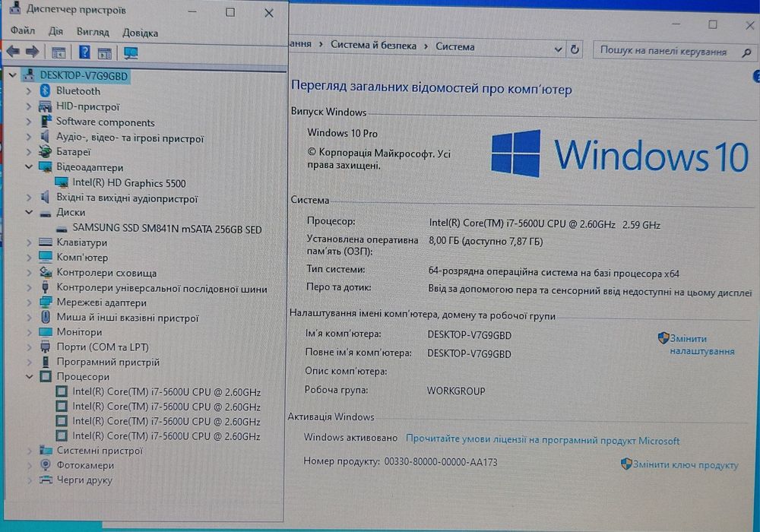
Task: Expand the Мережеві адаптери node
Action: 29,302
